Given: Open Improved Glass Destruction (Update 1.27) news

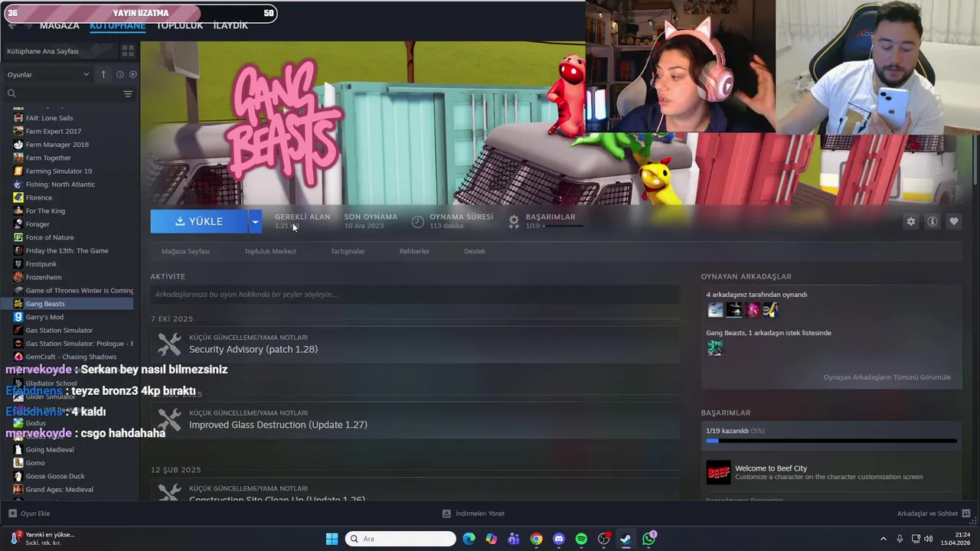Looking at the screenshot, I should [278, 425].
